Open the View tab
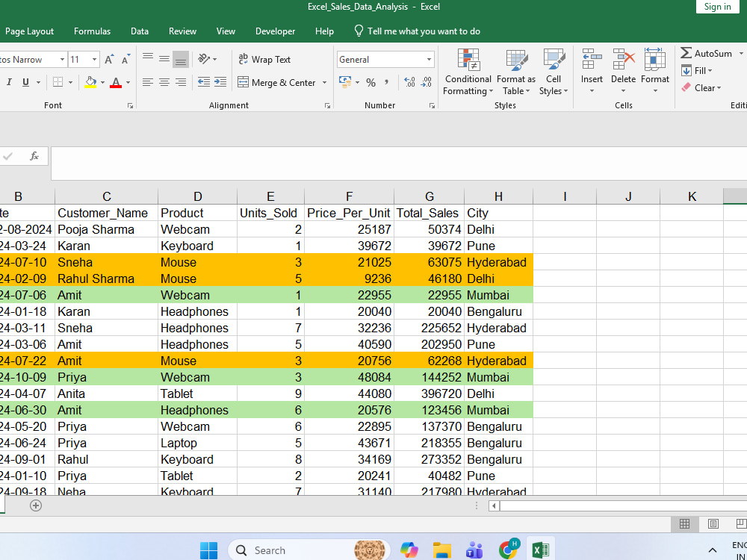Viewport: 747px width, 560px height. [226, 31]
